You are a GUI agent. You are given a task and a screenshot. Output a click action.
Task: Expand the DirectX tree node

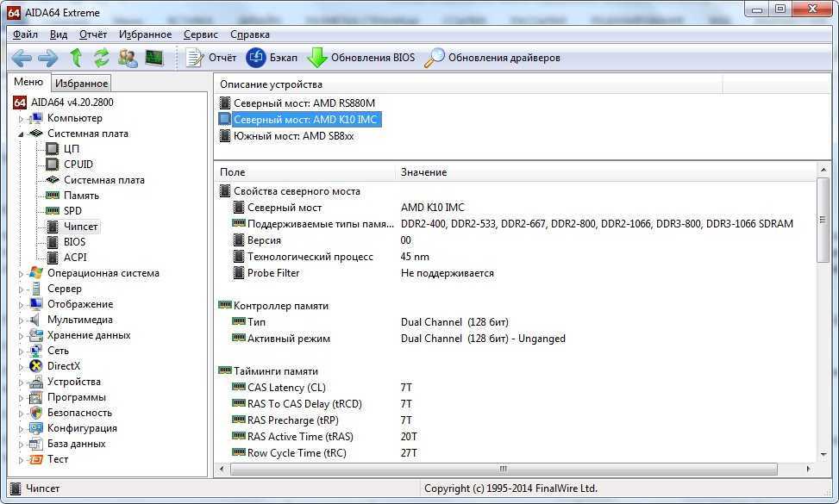click(21, 367)
